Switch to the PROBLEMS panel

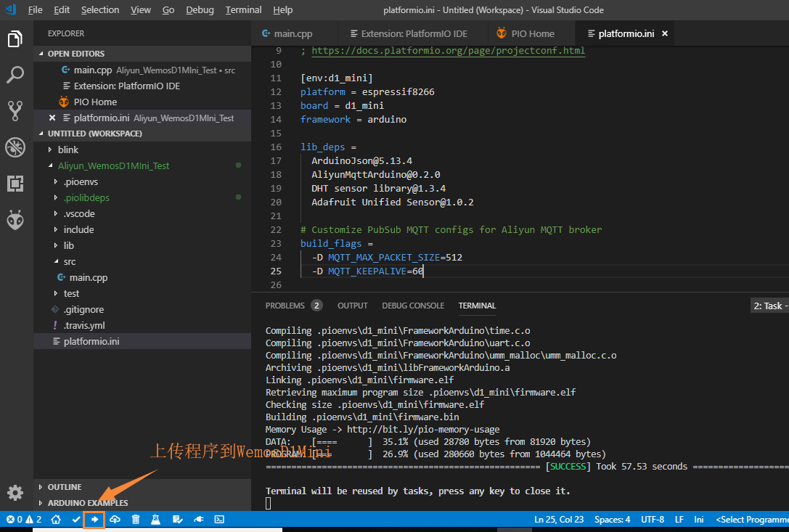[287, 305]
